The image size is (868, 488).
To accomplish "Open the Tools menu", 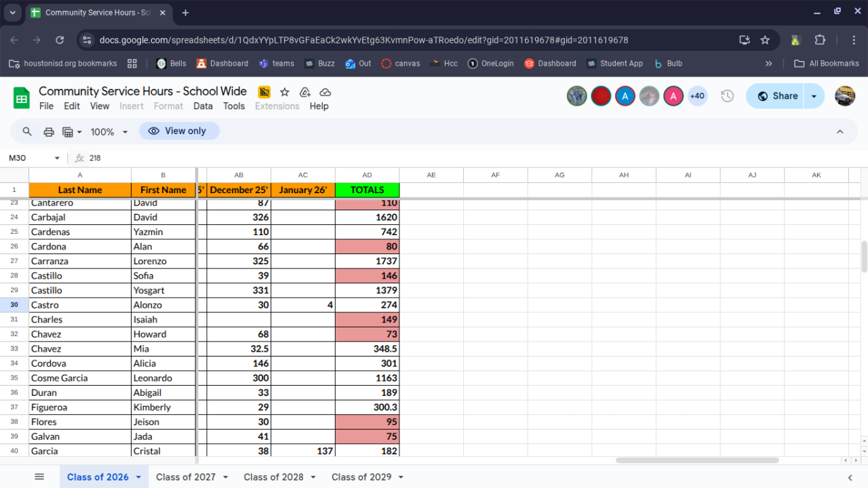I will [x=234, y=106].
